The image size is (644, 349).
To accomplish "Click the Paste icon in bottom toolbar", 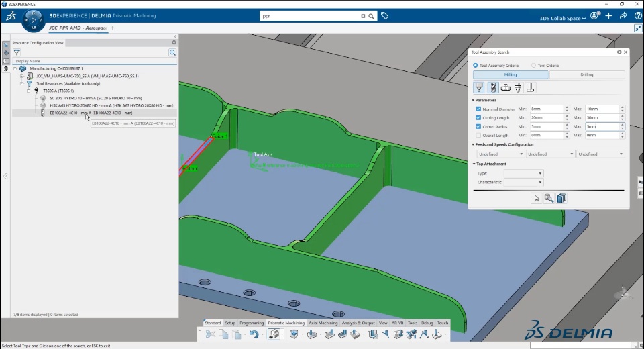I will [237, 334].
